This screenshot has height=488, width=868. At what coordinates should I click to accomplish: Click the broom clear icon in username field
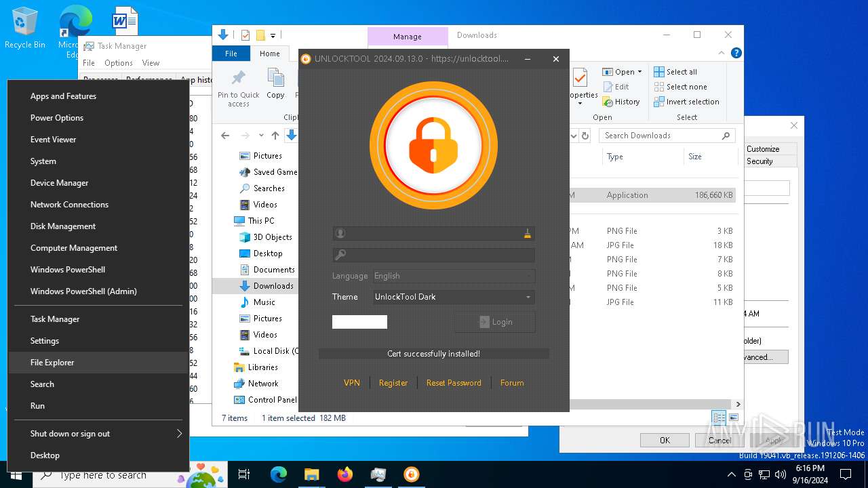(527, 234)
